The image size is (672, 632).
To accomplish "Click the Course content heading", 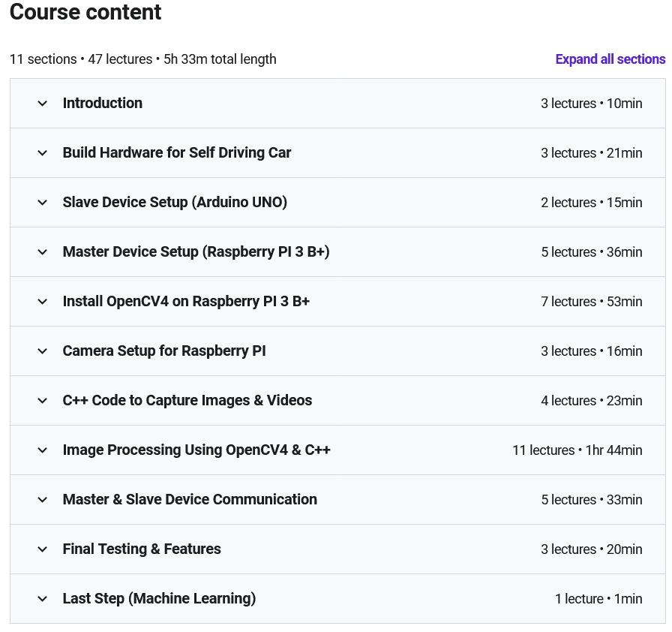I will [85, 12].
